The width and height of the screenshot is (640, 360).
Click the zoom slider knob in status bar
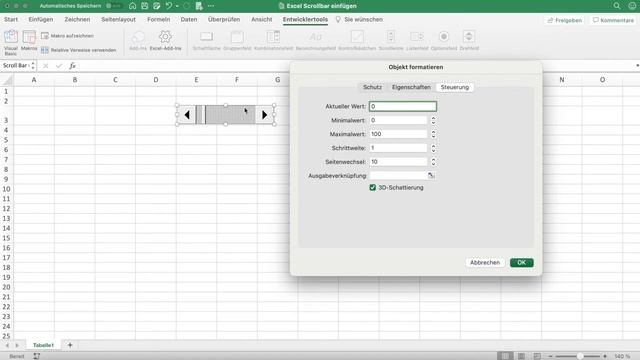(580, 356)
